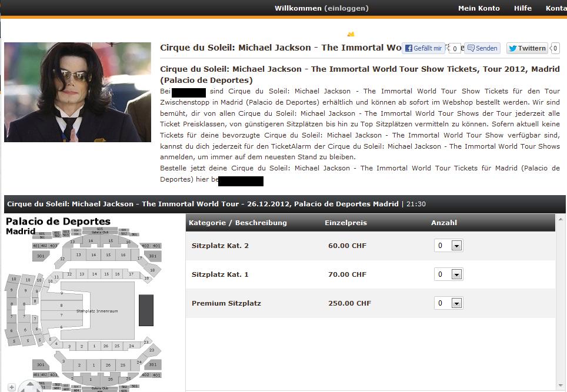
Task: Click the Anzahl column header
Action: coord(443,223)
